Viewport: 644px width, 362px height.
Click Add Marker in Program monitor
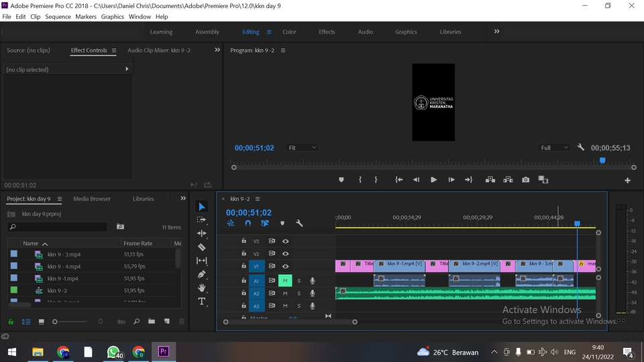point(341,180)
